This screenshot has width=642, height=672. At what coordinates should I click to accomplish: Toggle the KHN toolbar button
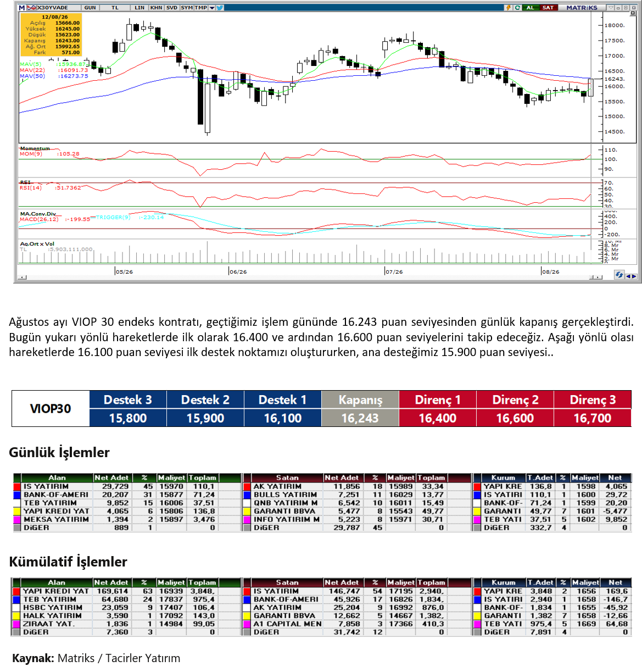pyautogui.click(x=157, y=8)
